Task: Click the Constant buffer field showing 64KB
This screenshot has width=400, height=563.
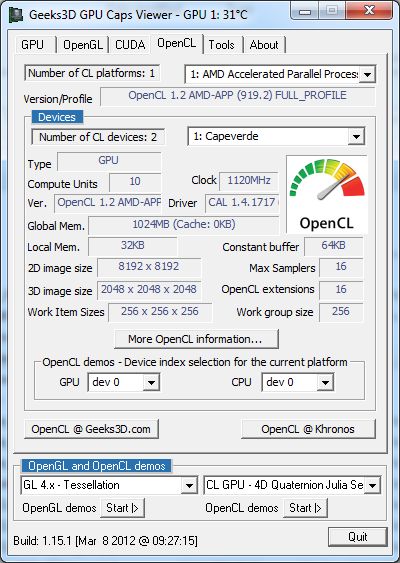Action: pyautogui.click(x=334, y=246)
